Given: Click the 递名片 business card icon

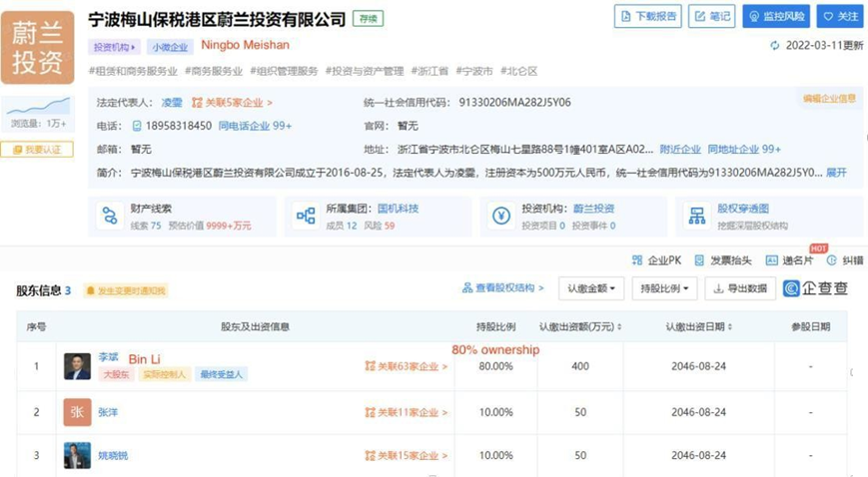Looking at the screenshot, I should [x=771, y=260].
